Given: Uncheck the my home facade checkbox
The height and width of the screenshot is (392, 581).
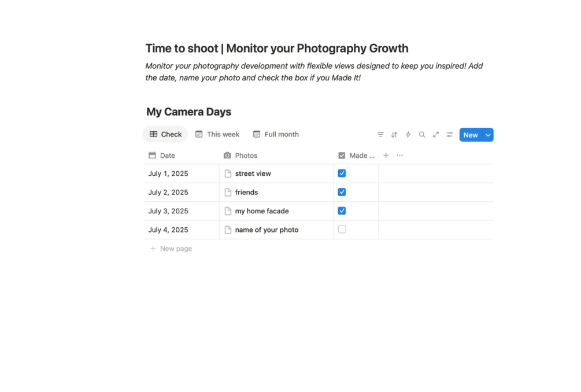Looking at the screenshot, I should pos(342,211).
